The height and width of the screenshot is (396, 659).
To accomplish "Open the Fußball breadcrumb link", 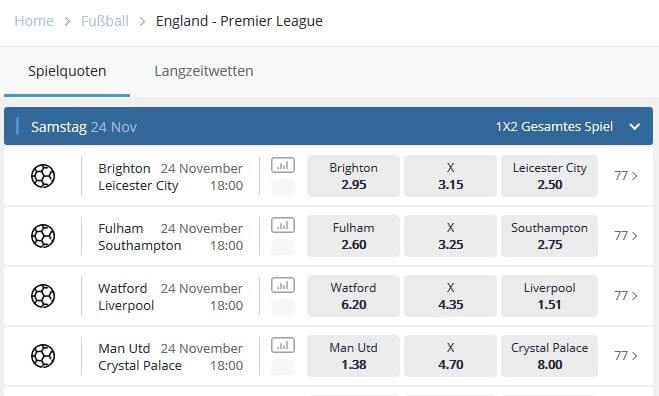I will coord(105,21).
